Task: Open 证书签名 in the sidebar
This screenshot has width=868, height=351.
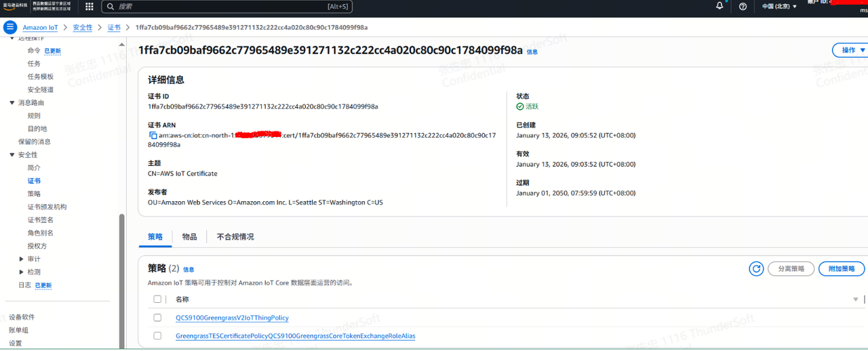Action: point(41,220)
